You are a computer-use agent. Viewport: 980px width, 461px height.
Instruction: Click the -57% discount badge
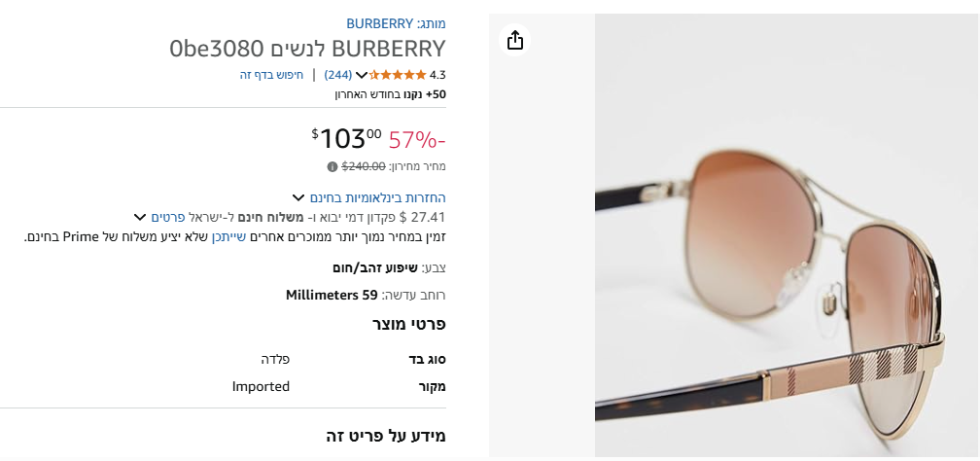[x=417, y=139]
